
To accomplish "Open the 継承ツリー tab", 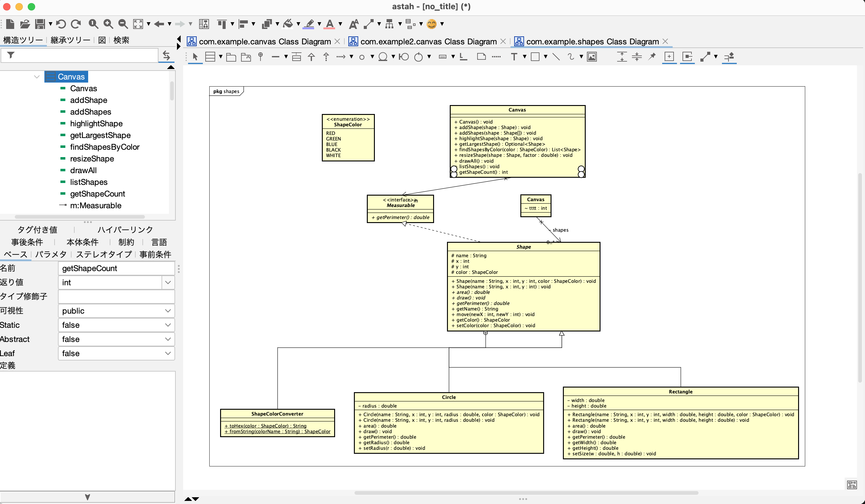I will click(70, 40).
